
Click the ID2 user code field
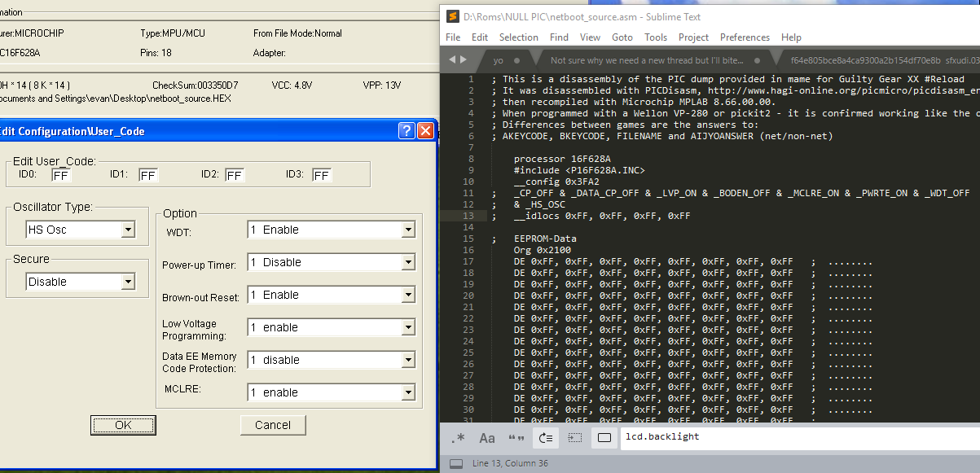pos(235,175)
